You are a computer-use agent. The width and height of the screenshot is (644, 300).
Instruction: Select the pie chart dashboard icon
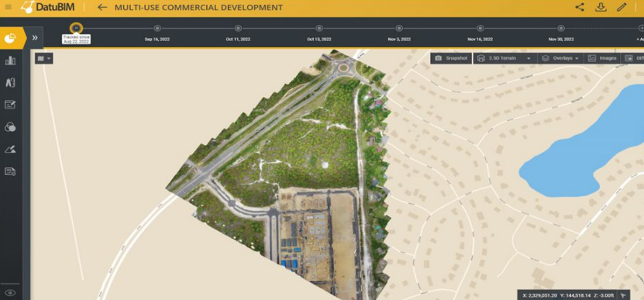pos(10,39)
